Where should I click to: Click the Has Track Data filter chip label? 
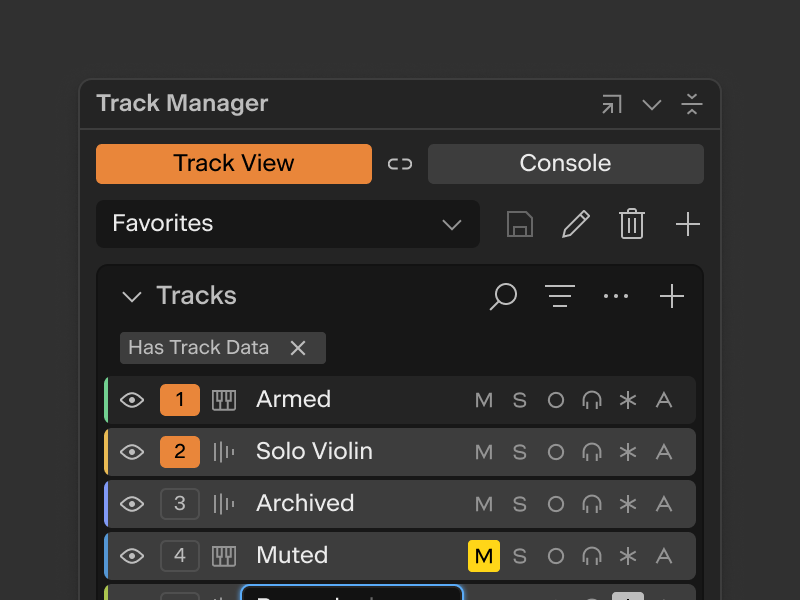[198, 347]
